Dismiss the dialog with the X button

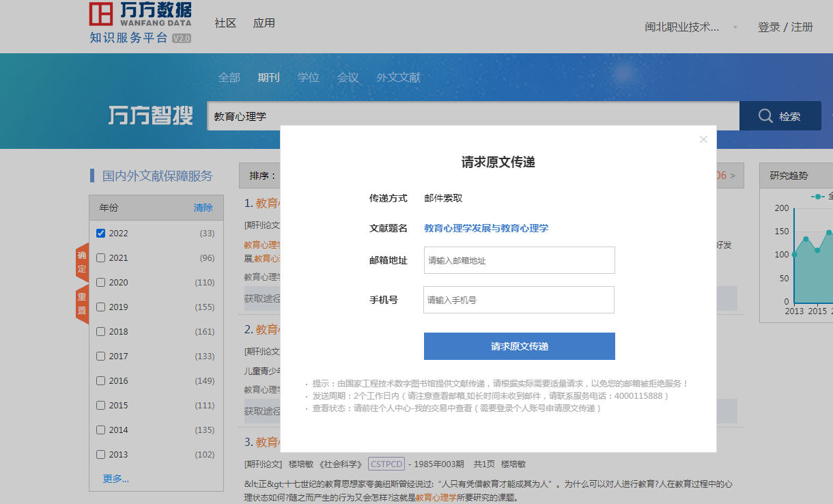[x=703, y=139]
